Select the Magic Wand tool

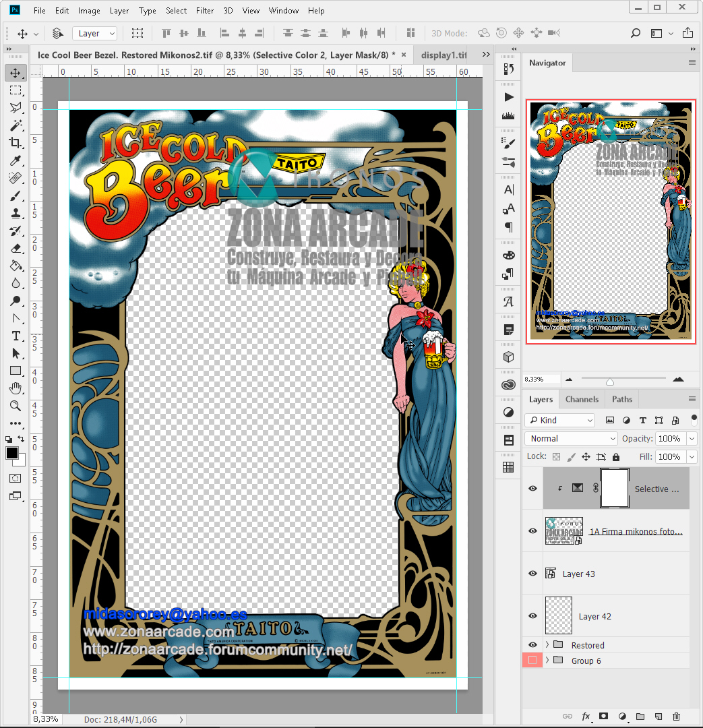(16, 125)
